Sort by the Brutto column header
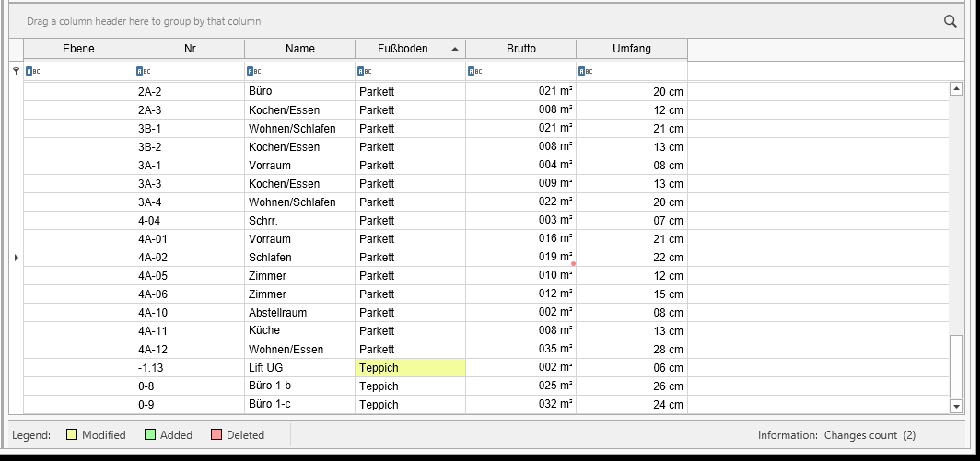The image size is (980, 461). tap(520, 49)
